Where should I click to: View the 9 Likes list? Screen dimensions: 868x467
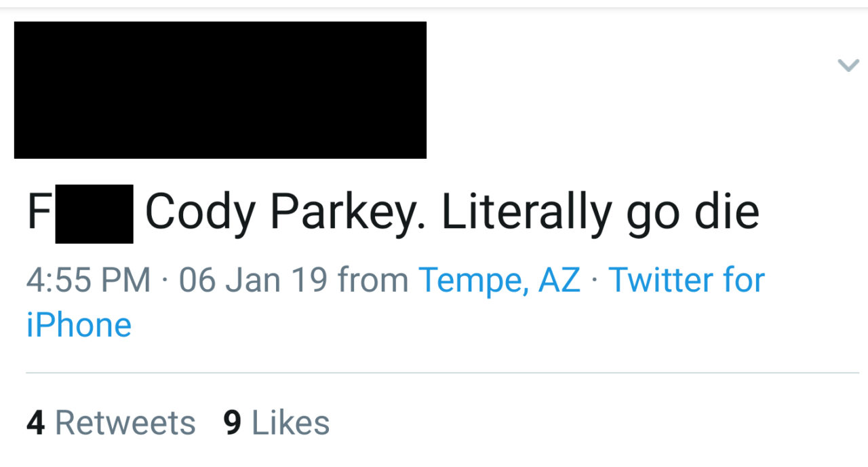coord(277,422)
